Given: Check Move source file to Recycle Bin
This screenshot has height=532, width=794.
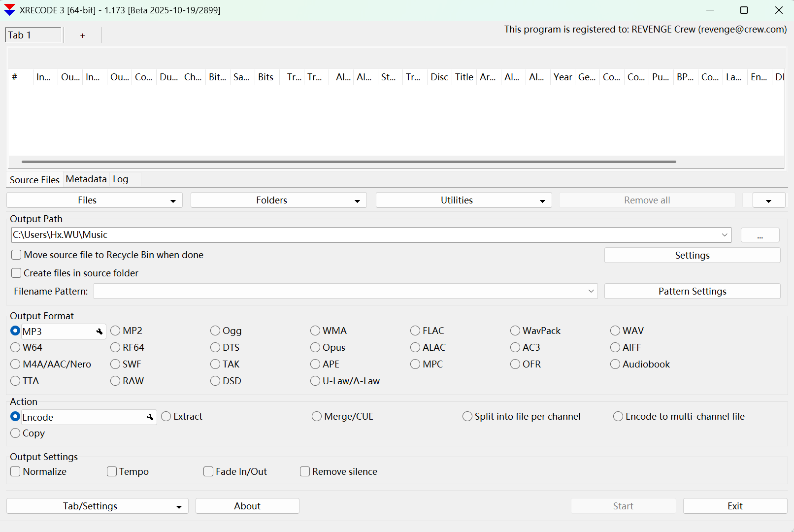Looking at the screenshot, I should coord(17,255).
